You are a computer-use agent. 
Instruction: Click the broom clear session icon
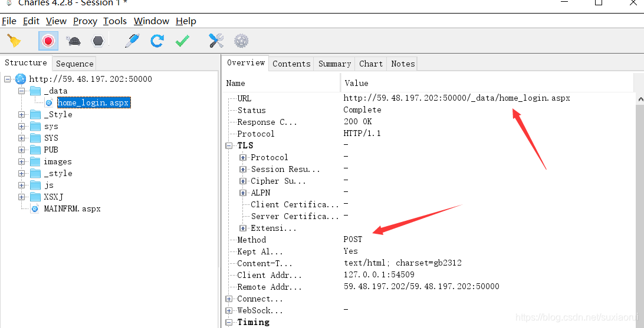pyautogui.click(x=14, y=41)
